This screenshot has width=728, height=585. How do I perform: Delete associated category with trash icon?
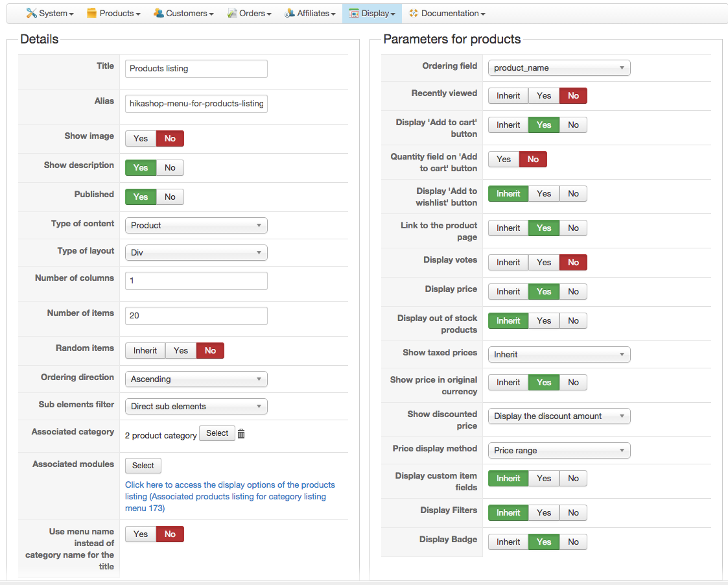coord(241,434)
